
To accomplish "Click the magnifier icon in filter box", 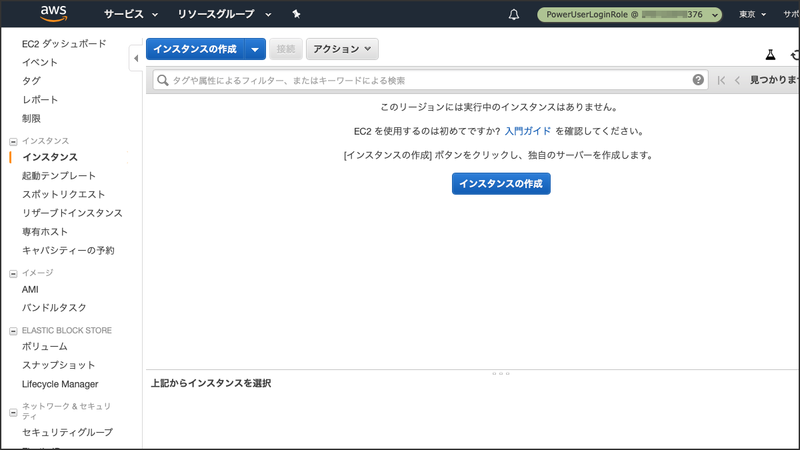I will pos(163,80).
